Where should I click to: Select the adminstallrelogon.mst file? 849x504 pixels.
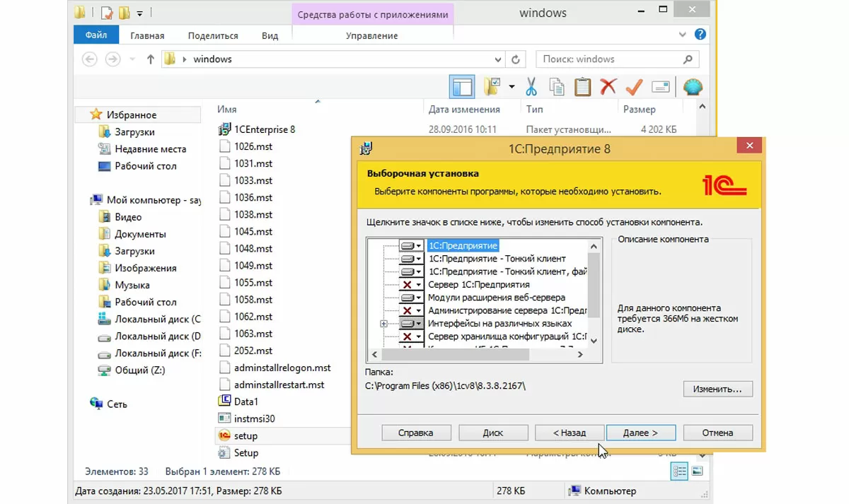(x=275, y=368)
